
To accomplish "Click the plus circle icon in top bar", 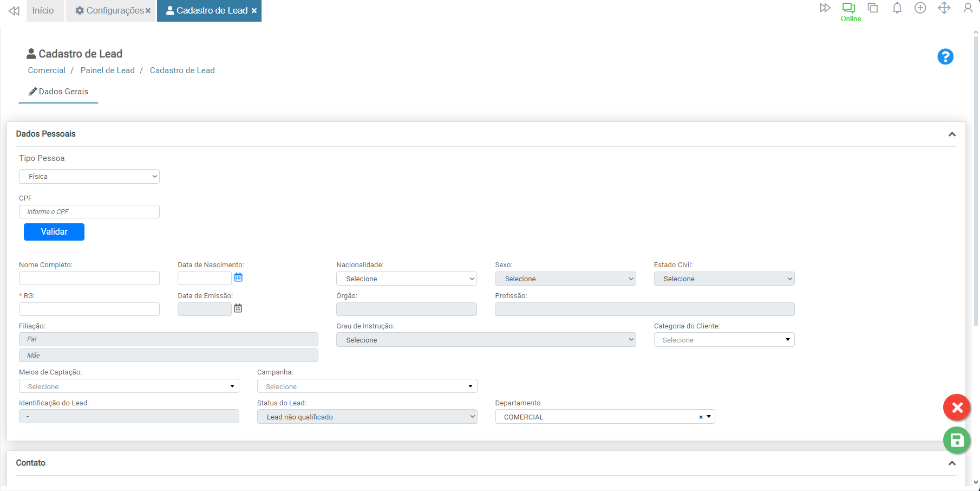I will coord(920,8).
